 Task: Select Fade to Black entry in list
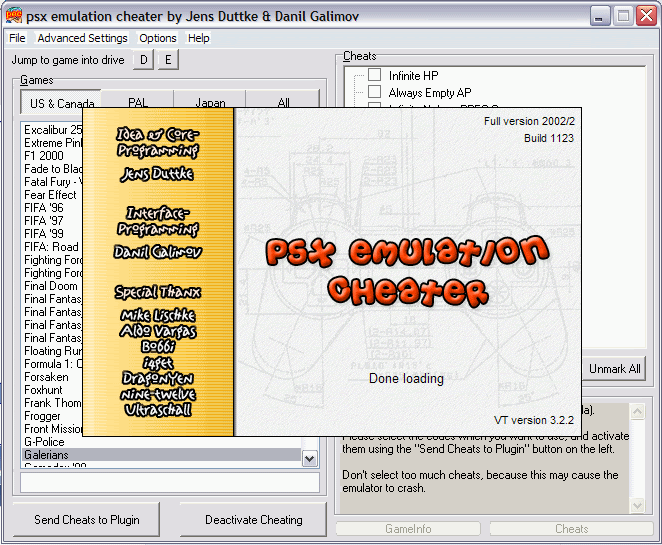(53, 169)
